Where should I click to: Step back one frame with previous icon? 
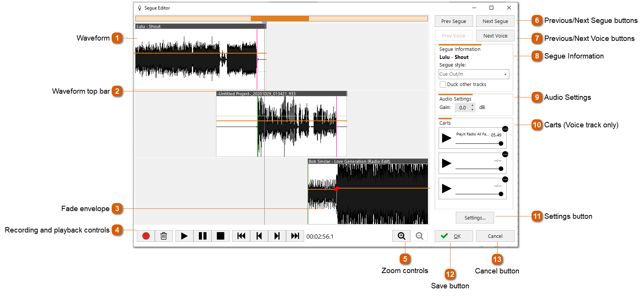point(259,236)
